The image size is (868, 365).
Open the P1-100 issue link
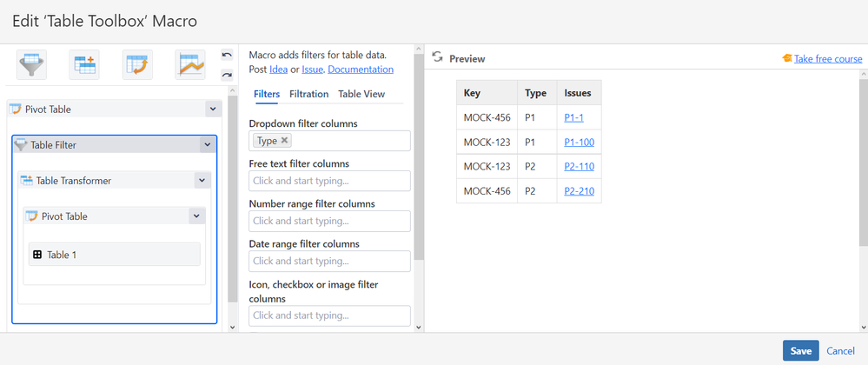pyautogui.click(x=579, y=142)
